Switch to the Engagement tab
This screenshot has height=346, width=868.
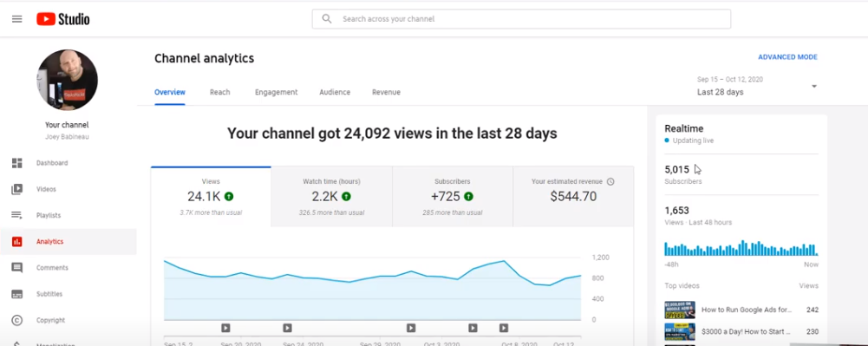coord(277,93)
